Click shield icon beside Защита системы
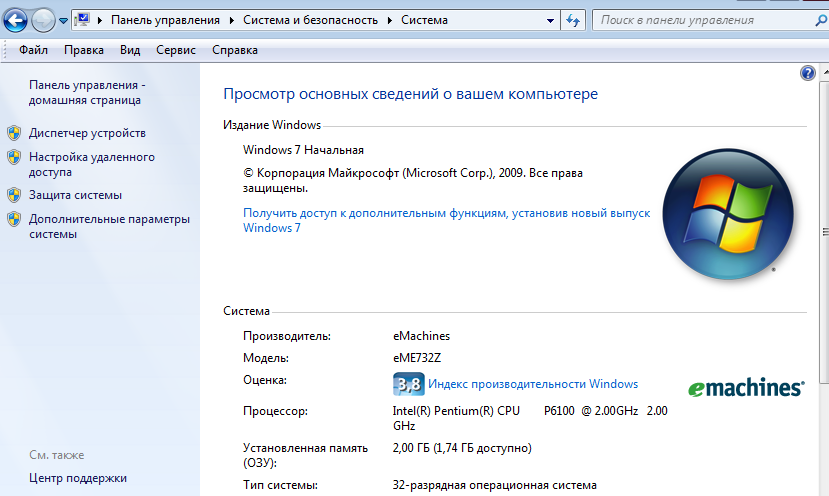Screen dimensions: 829x496 (14, 195)
